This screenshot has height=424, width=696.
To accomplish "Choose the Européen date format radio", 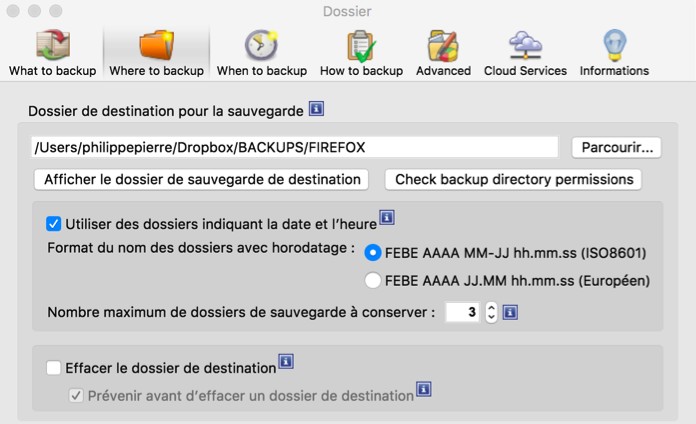I will point(373,281).
